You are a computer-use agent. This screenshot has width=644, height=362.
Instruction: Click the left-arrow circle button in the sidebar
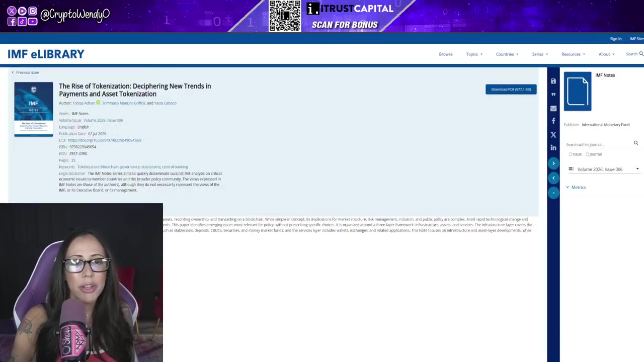coord(553,178)
